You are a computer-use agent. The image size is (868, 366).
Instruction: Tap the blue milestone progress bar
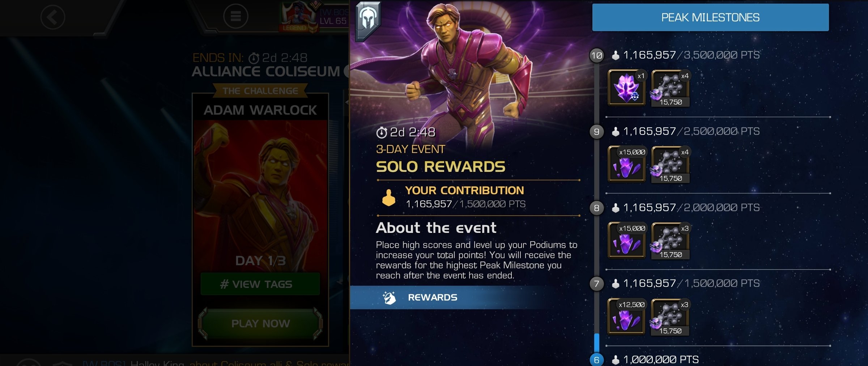tap(597, 343)
